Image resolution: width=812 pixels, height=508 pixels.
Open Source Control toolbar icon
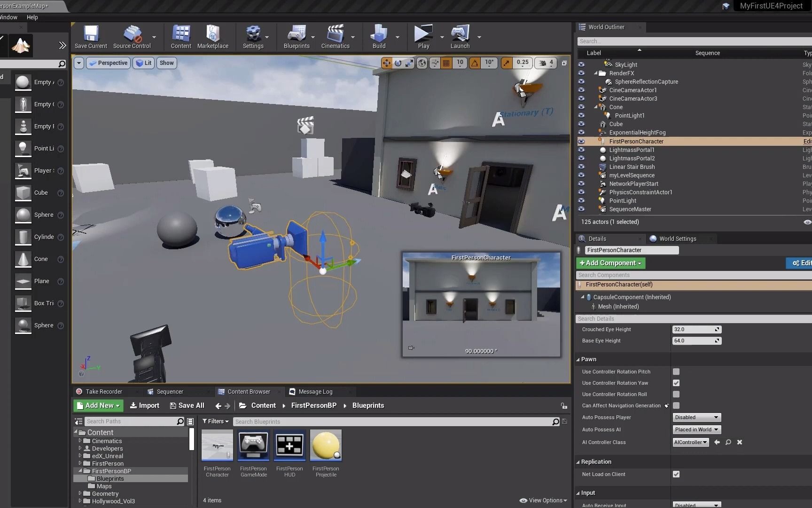(x=132, y=37)
